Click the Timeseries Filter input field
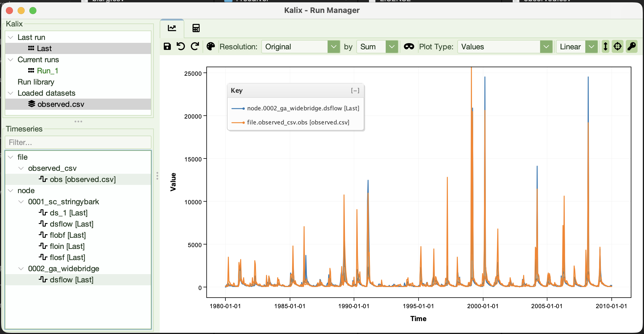Viewport: 644px width, 334px height. 78,142
